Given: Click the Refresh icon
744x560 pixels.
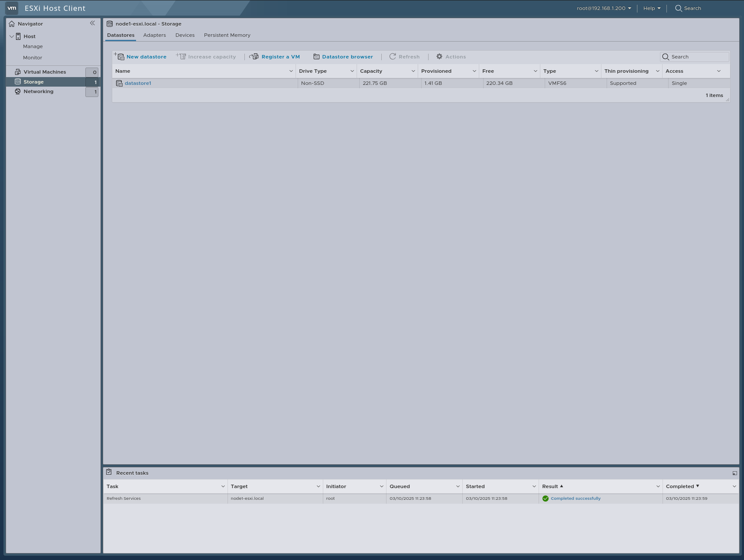Looking at the screenshot, I should [x=393, y=56].
